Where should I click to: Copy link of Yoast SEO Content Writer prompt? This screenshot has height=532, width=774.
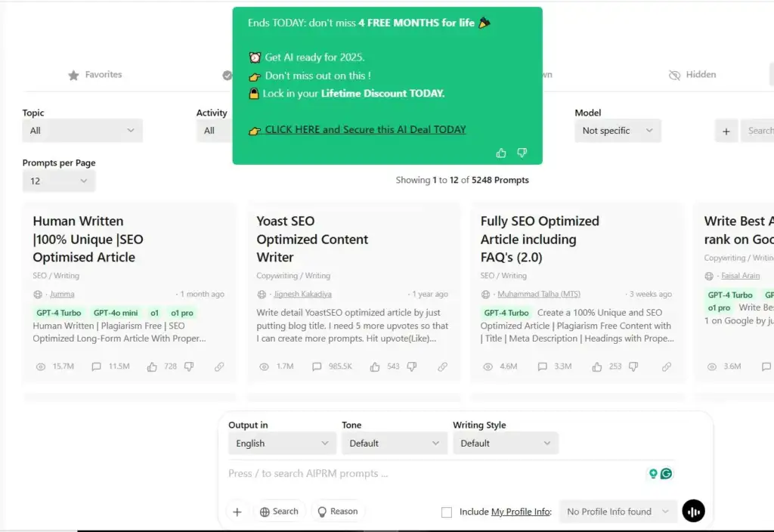(443, 367)
